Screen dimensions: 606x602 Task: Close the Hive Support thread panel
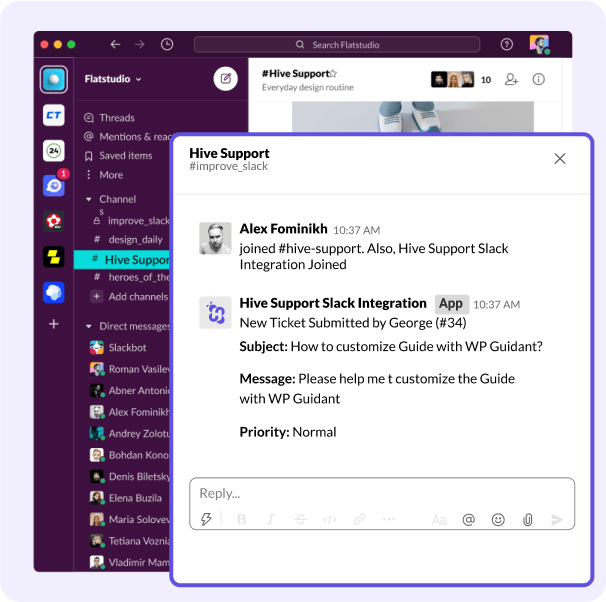click(x=560, y=159)
